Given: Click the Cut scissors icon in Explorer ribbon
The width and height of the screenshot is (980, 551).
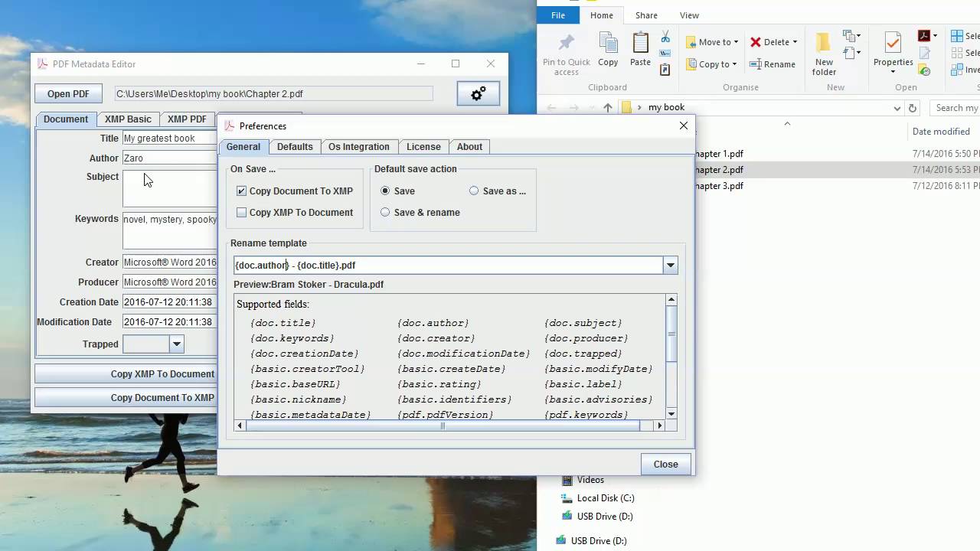Looking at the screenshot, I should tap(665, 37).
